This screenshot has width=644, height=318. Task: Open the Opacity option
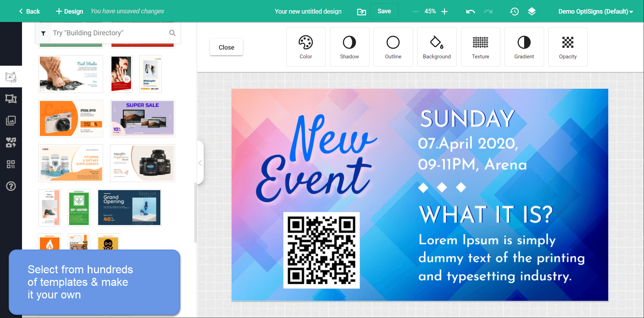tap(568, 47)
